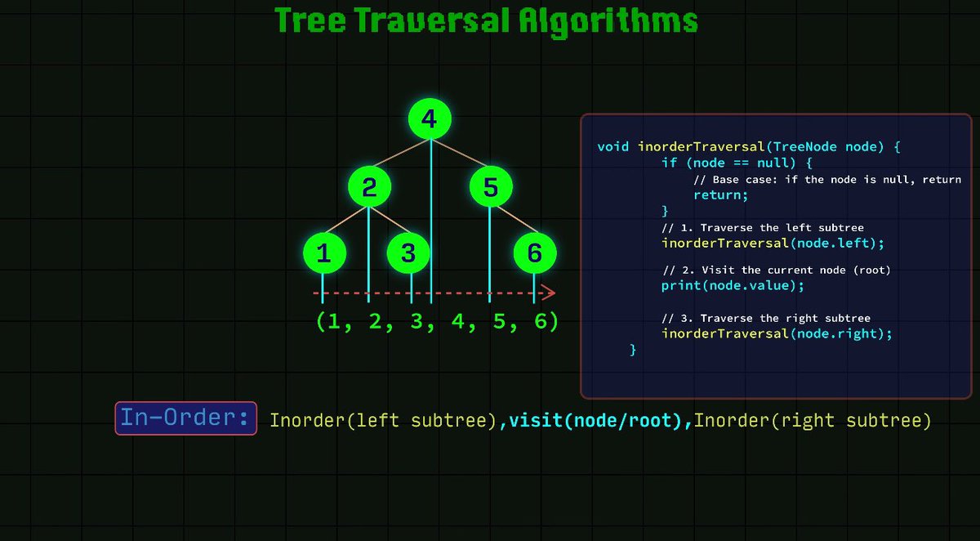The width and height of the screenshot is (980, 541).
Task: Click the 'return;' statement in the code
Action: (720, 195)
